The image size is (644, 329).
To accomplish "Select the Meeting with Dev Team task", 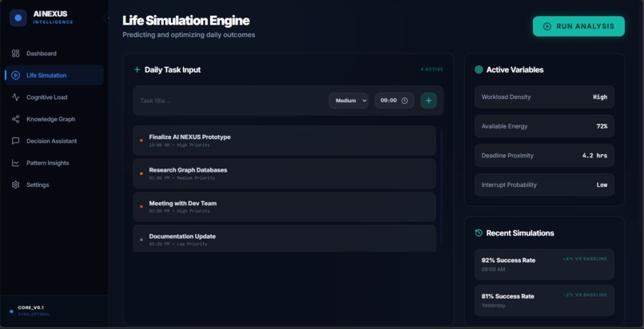I will (284, 207).
